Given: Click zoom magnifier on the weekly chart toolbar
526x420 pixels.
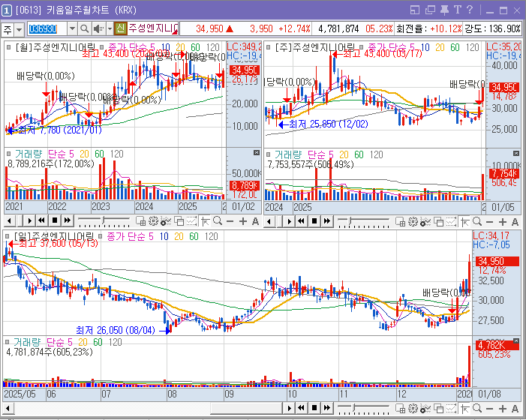Looking at the screenshot, I should click(x=477, y=221).
